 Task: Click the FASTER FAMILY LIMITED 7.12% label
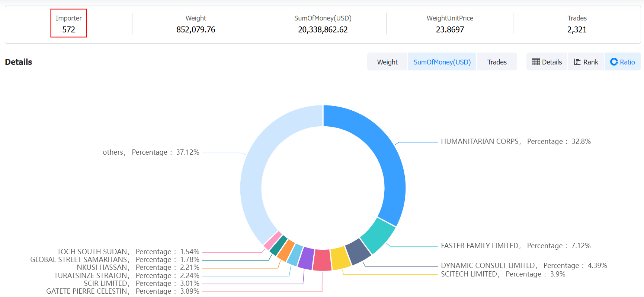[516, 246]
